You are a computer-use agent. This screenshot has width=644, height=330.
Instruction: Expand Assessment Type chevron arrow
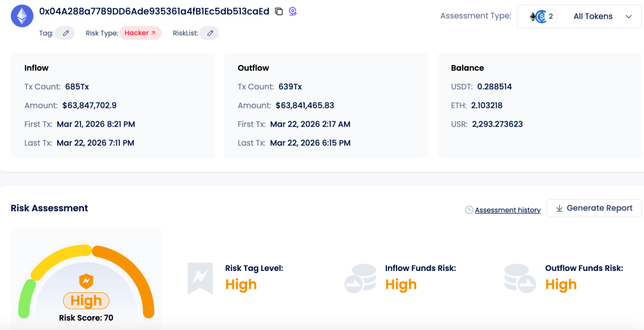[x=628, y=17]
